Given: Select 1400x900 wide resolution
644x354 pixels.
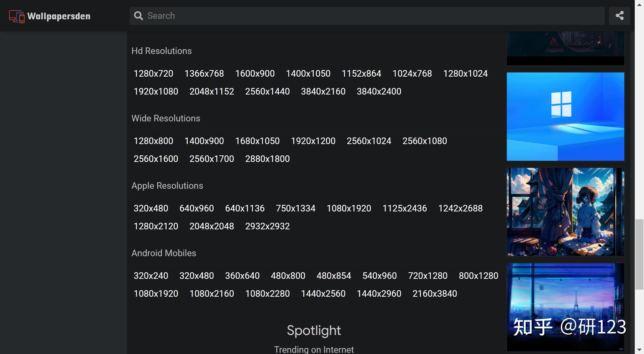Looking at the screenshot, I should click(x=204, y=141).
